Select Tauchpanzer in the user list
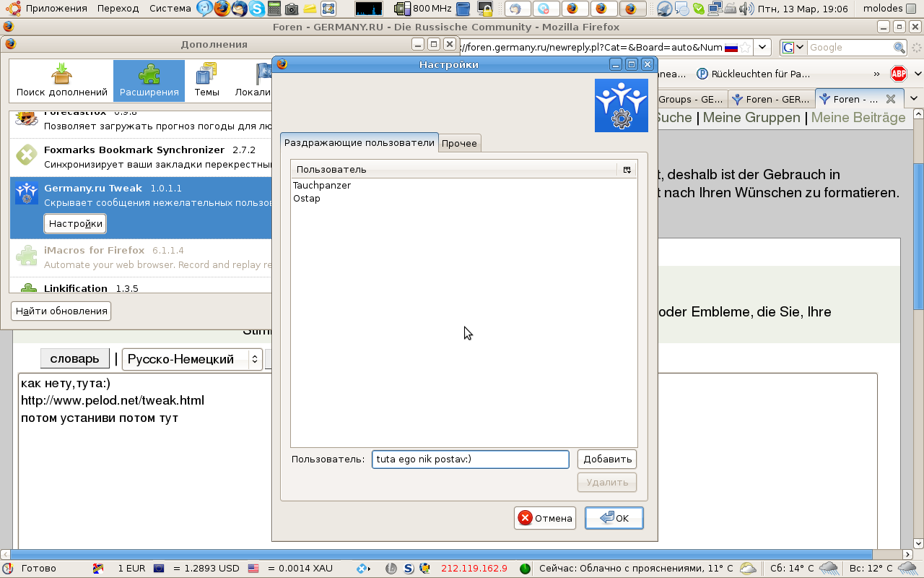 [x=322, y=186]
